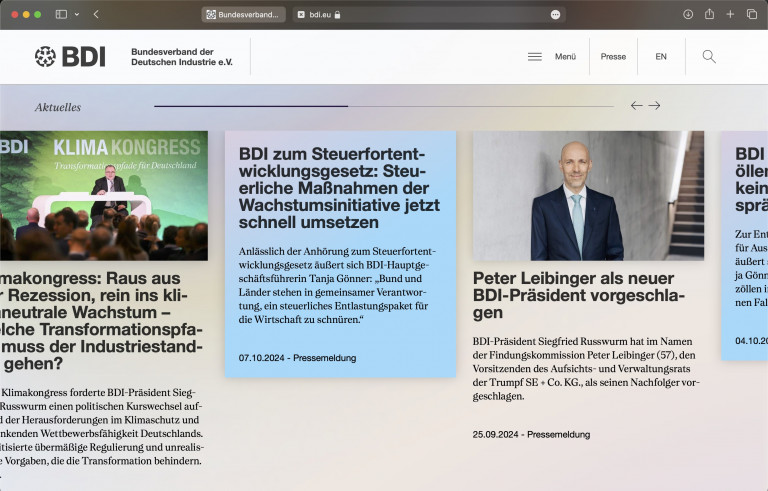Click the Aktuelles carousel progress bar

click(x=384, y=106)
